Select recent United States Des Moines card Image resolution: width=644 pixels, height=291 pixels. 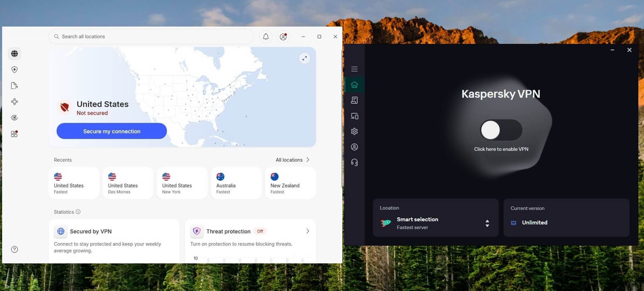(x=128, y=183)
